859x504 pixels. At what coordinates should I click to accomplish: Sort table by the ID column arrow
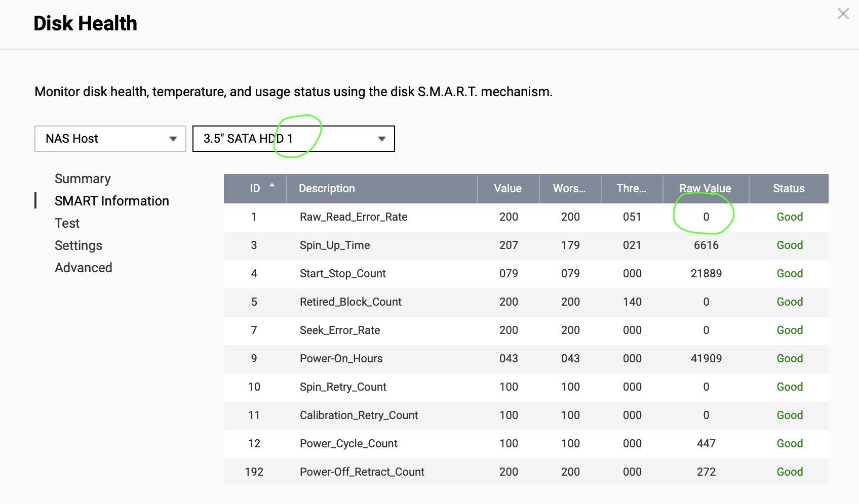pyautogui.click(x=272, y=186)
